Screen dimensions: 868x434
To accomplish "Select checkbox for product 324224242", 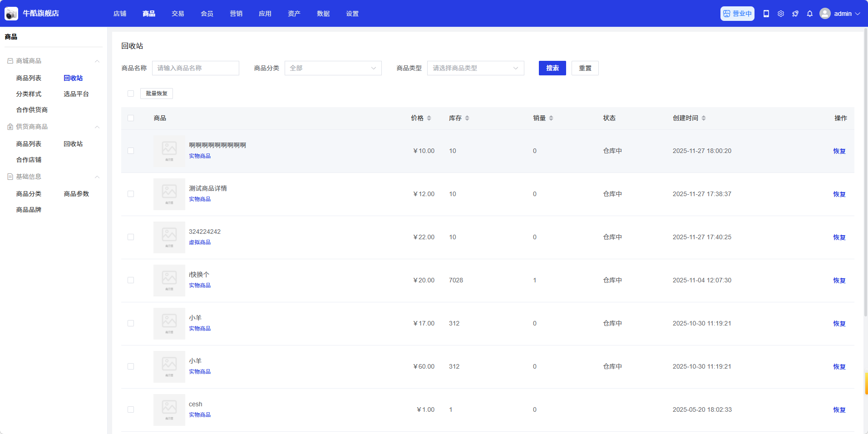I will click(131, 237).
